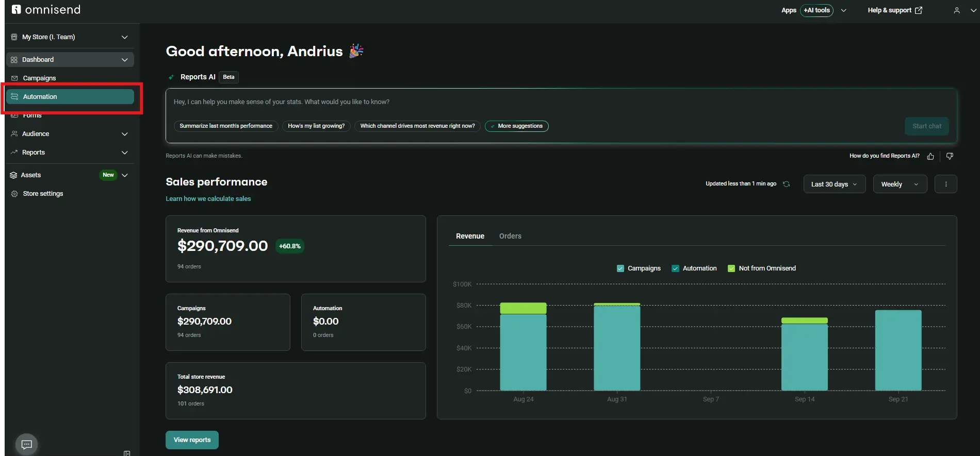Open the chat bubble widget
This screenshot has height=456, width=980.
point(27,444)
